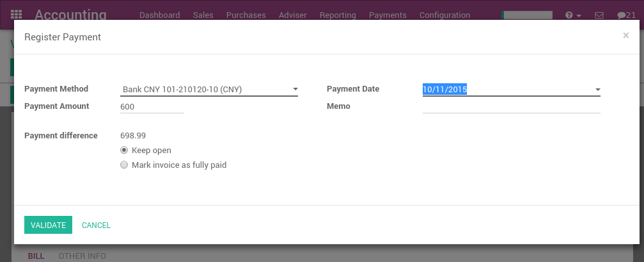Expand the Payment Method dropdown
644x262 pixels.
(295, 90)
